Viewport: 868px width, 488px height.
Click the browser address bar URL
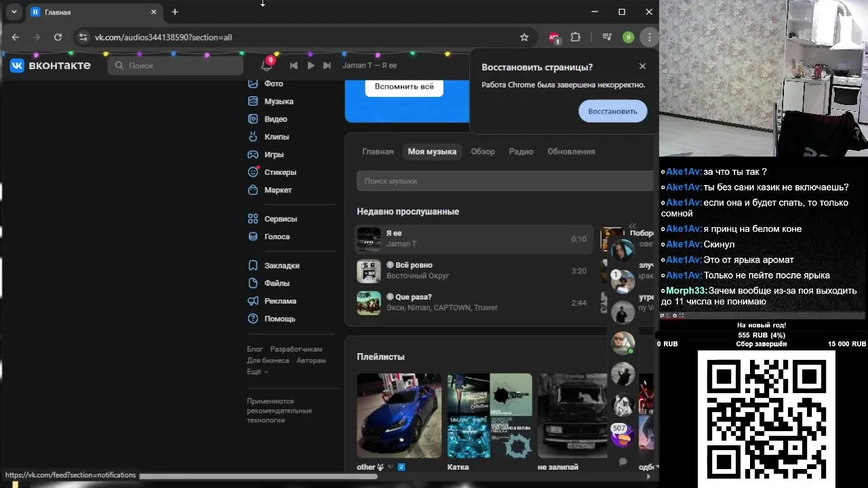(x=163, y=37)
